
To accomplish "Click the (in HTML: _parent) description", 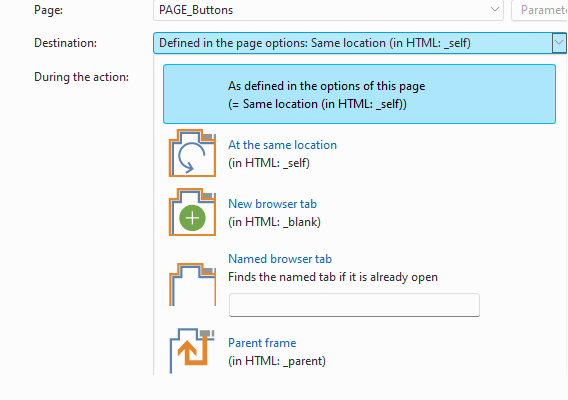I will click(x=277, y=361).
